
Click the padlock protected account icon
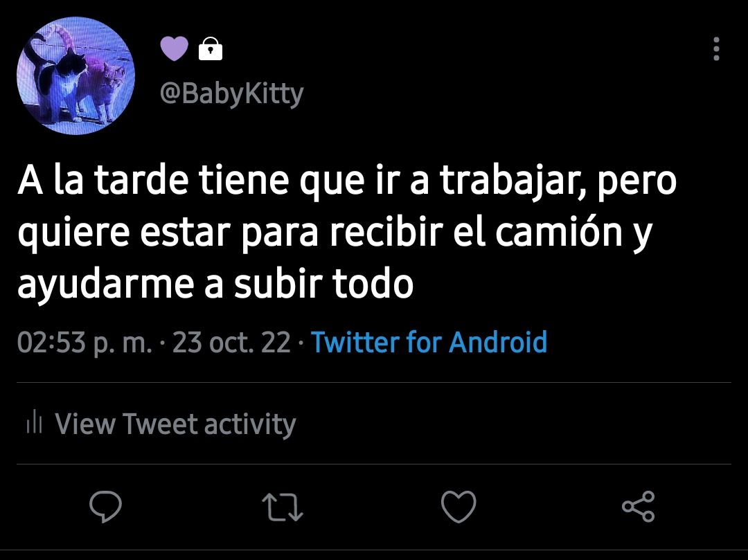pos(211,48)
